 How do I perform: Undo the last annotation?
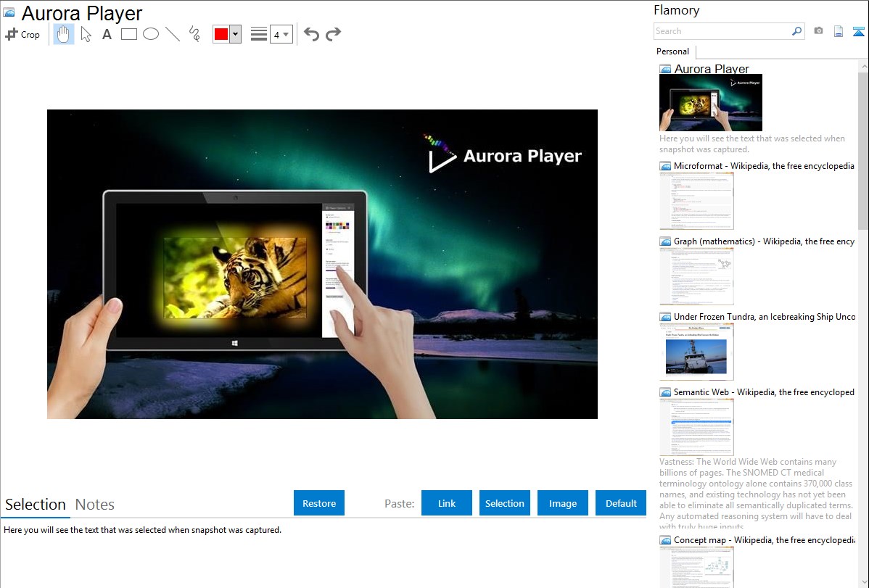[x=311, y=34]
